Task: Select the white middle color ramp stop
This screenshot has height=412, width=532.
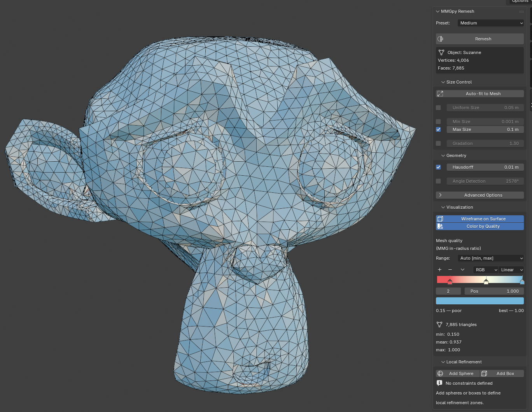Action: point(486,281)
